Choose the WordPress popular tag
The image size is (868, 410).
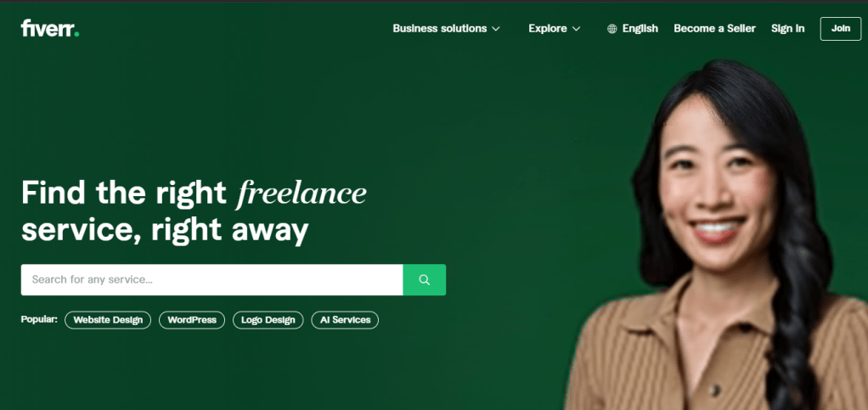click(x=192, y=320)
